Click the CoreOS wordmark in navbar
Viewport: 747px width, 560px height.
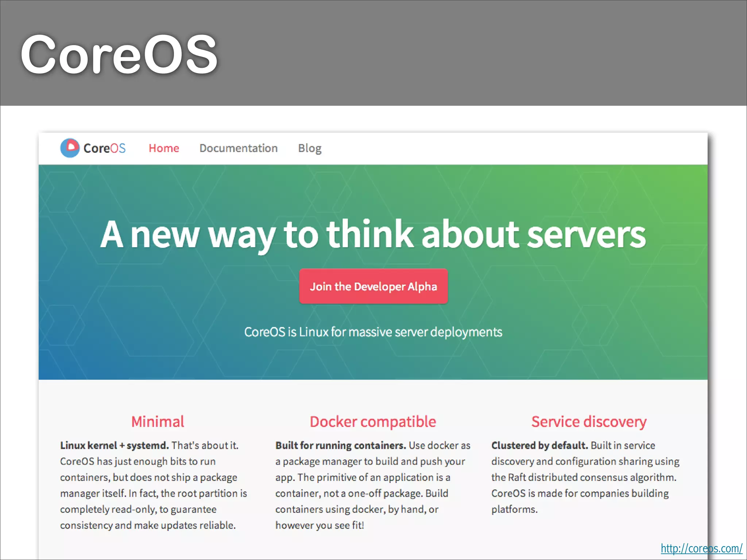tap(104, 148)
